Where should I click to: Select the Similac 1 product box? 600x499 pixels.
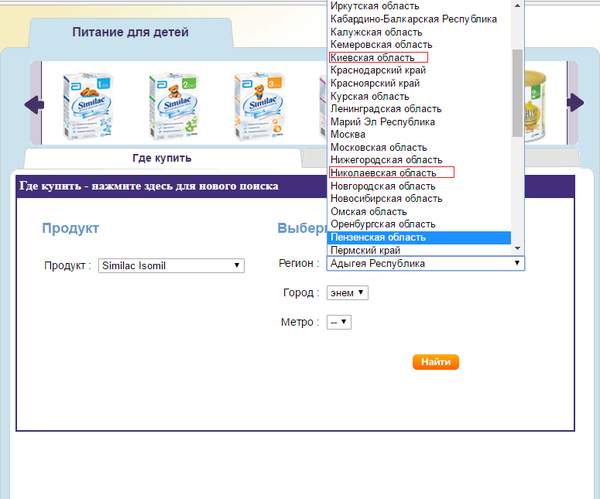88,105
